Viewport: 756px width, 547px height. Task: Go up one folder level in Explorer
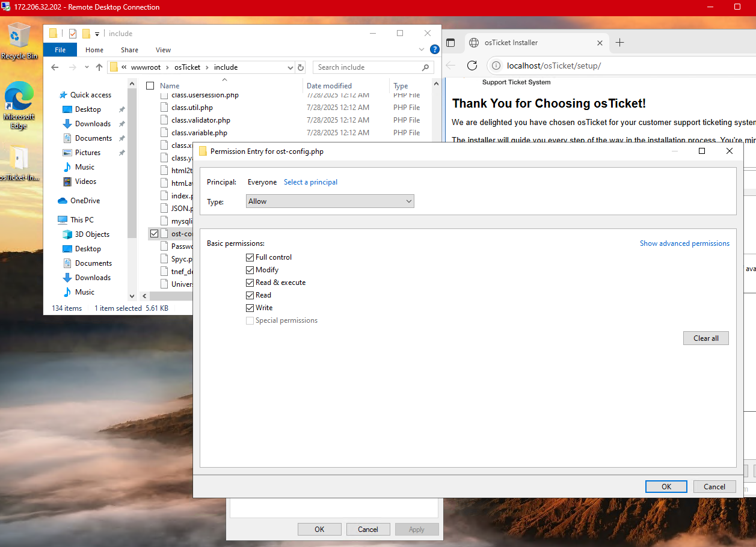99,67
